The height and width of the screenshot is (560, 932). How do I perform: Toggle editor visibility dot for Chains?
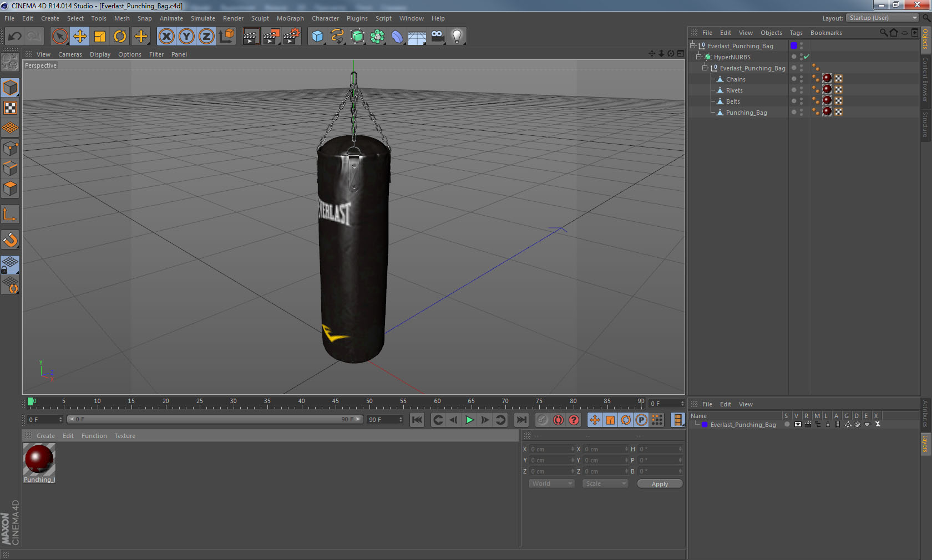(x=801, y=77)
